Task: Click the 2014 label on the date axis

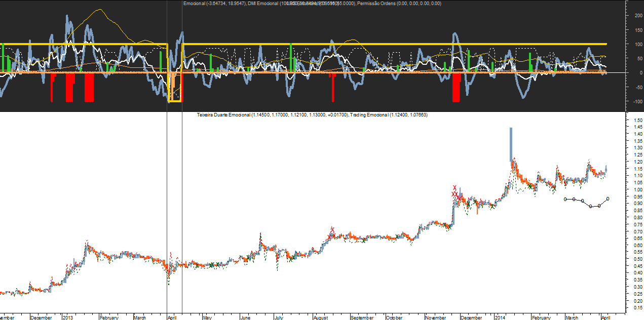Action: coord(501,317)
